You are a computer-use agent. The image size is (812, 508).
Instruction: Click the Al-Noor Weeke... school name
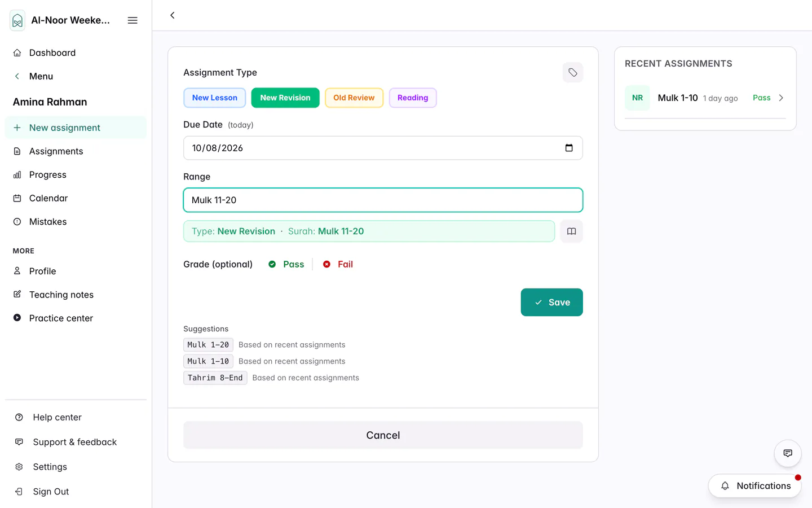pyautogui.click(x=70, y=20)
